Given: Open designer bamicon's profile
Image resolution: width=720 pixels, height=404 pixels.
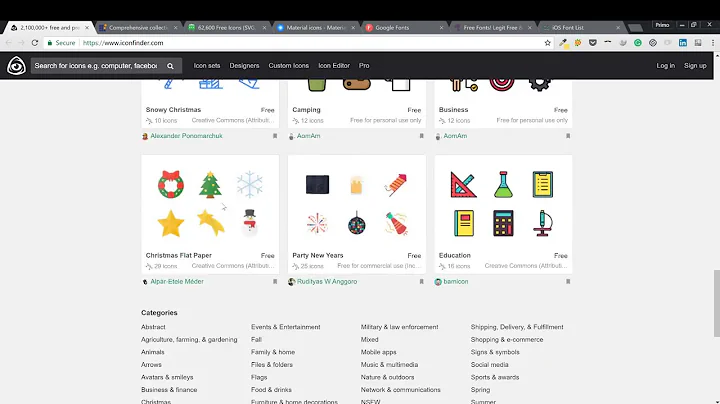Looking at the screenshot, I should click(456, 281).
